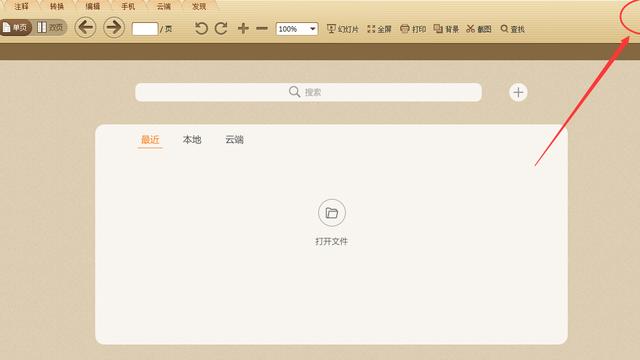Click the 搜索 search box
Image resolution: width=640 pixels, height=360 pixels.
308,92
